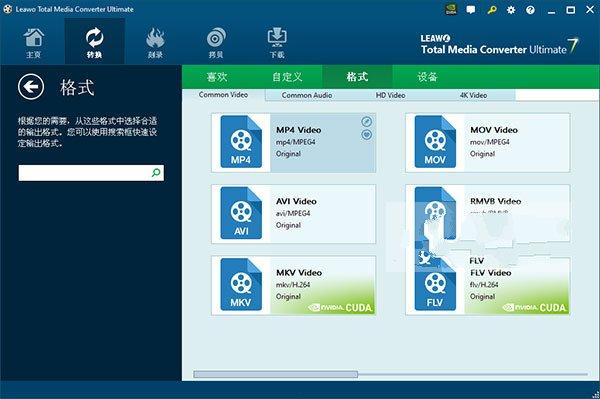Maximize the Leawo window

(x=571, y=10)
